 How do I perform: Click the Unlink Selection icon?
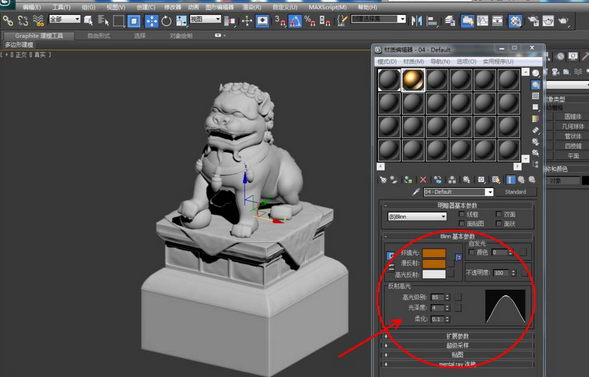click(23, 21)
